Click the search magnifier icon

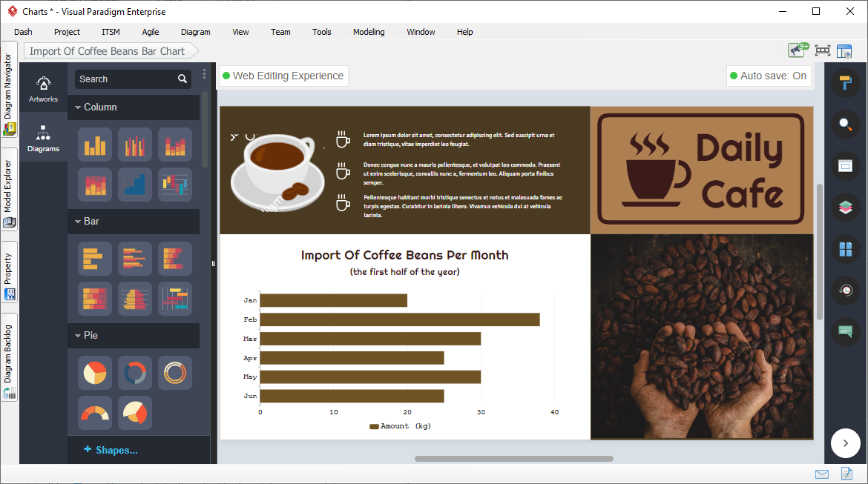coord(182,79)
